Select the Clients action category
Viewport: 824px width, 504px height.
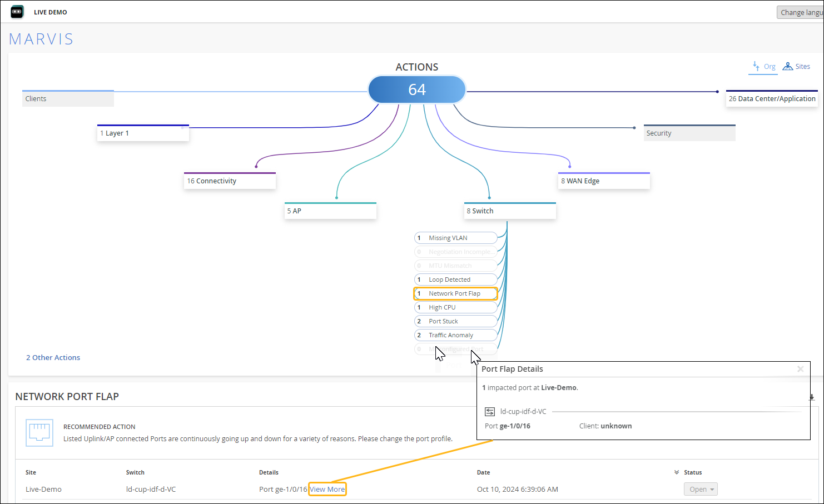point(68,98)
